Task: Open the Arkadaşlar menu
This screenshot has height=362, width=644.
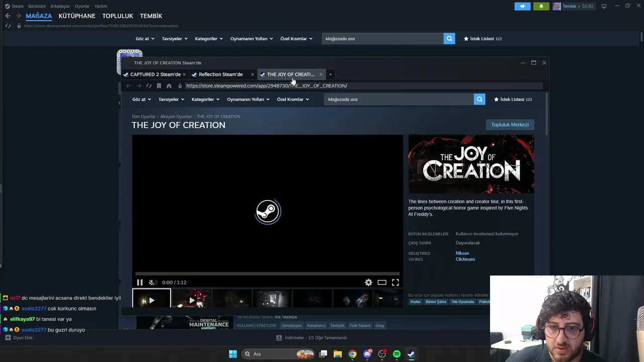Action: 60,7
